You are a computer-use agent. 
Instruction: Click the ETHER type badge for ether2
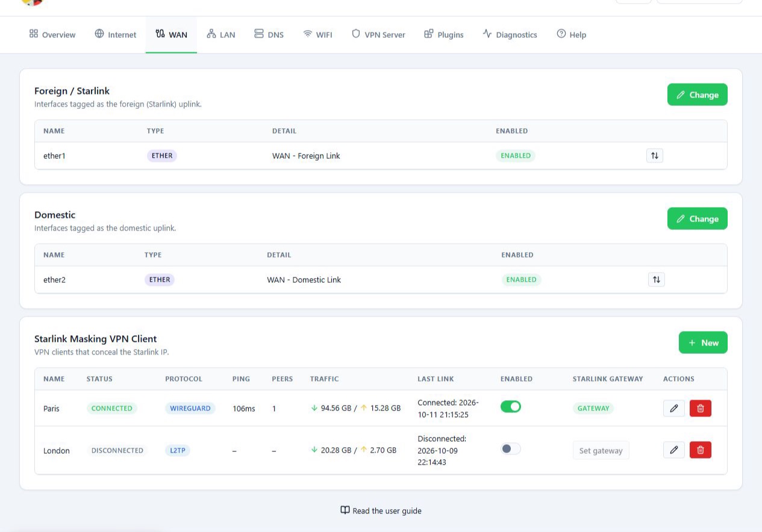point(160,280)
